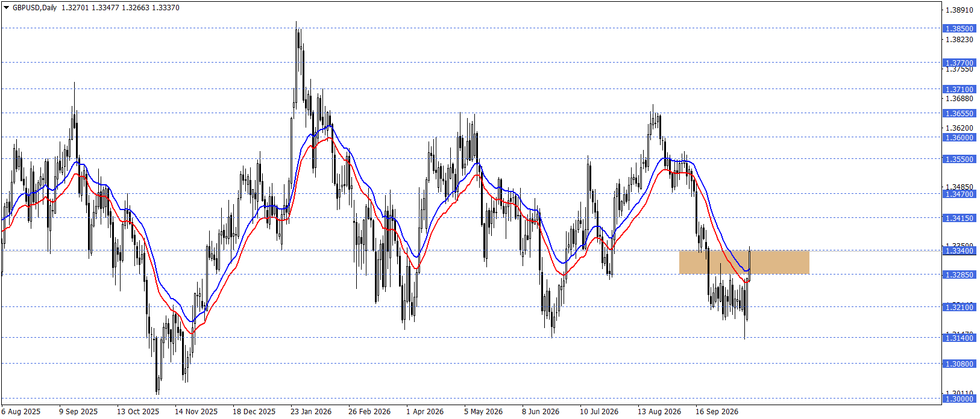Click the 16 Sep 2026 date label
980x419 pixels.
[x=717, y=412]
